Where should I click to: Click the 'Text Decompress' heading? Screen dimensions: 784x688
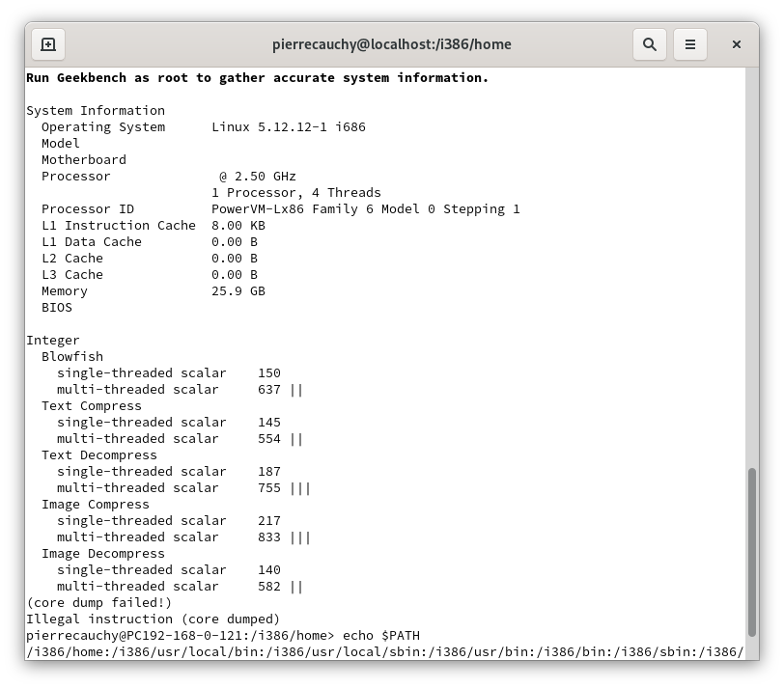(99, 455)
